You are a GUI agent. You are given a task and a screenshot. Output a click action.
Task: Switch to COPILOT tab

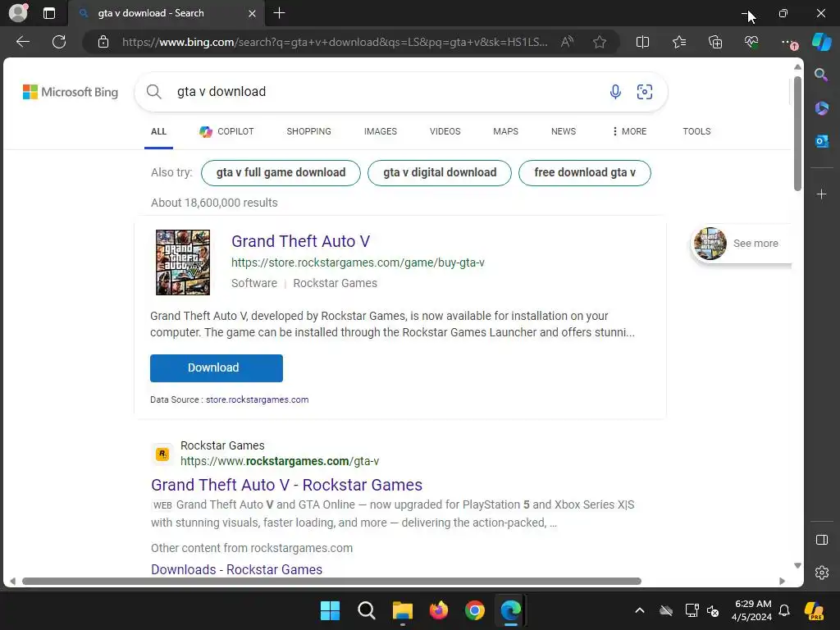coord(226,131)
